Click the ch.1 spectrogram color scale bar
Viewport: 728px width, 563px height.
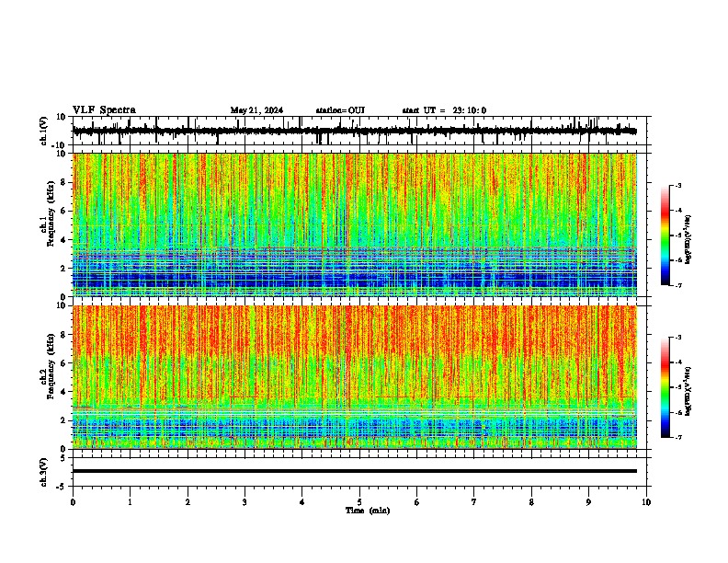665,236
